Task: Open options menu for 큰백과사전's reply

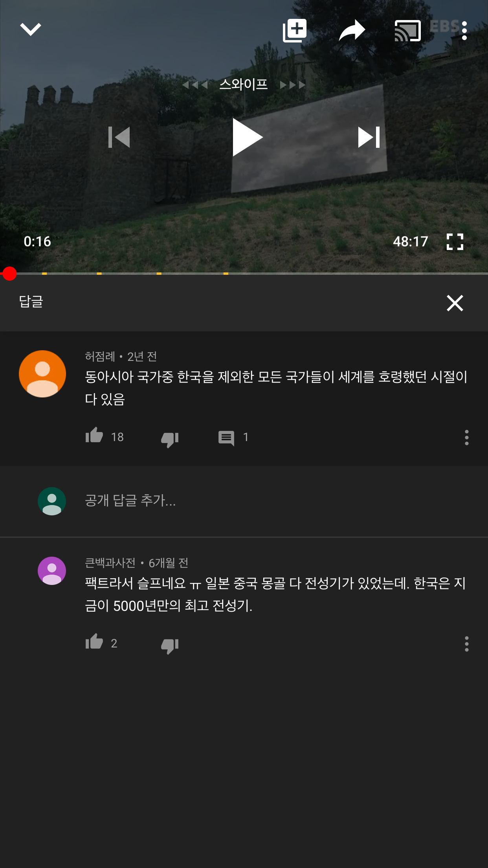Action: point(467,644)
